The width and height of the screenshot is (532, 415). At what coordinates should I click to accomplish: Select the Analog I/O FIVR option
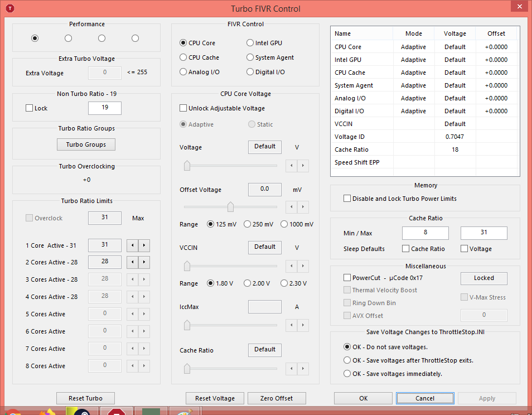(x=200, y=71)
